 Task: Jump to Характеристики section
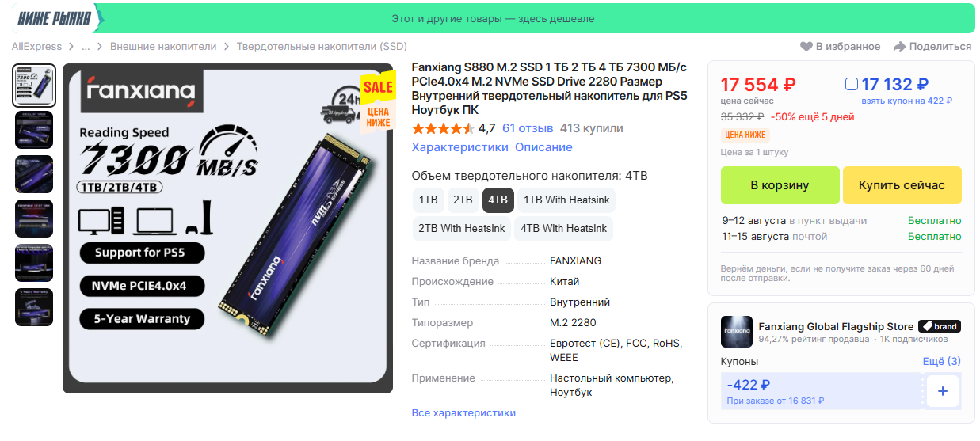(459, 147)
